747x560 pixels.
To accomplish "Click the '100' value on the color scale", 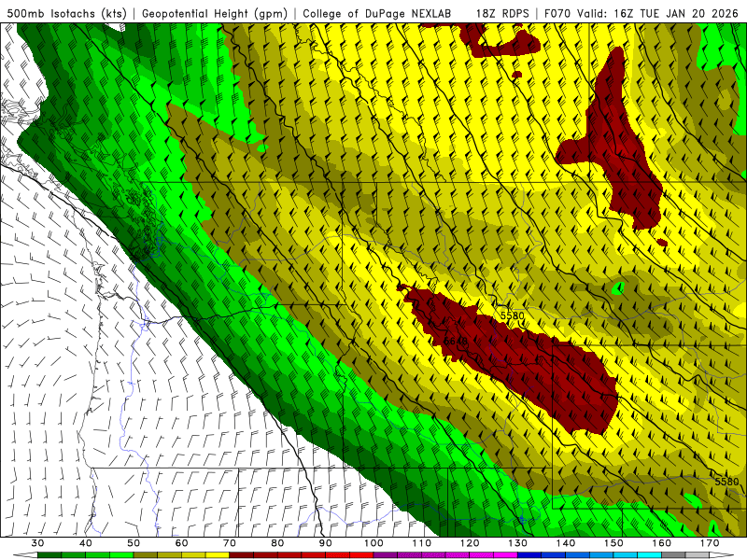I will (373, 543).
